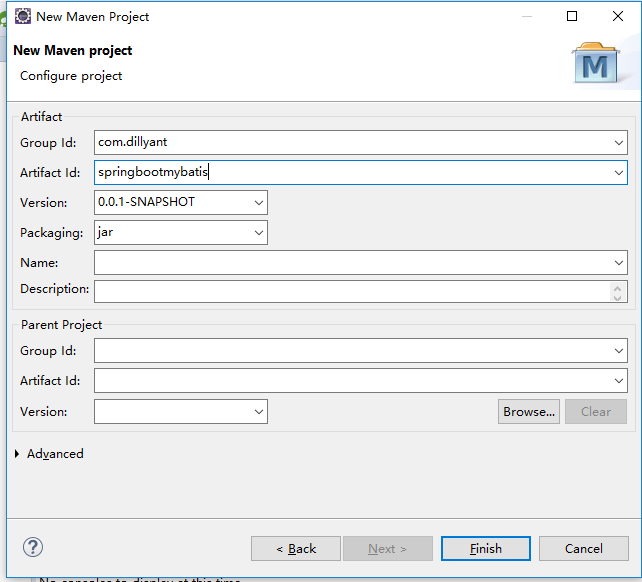This screenshot has height=582, width=642.
Task: Go back with the < Back button
Action: (x=296, y=548)
